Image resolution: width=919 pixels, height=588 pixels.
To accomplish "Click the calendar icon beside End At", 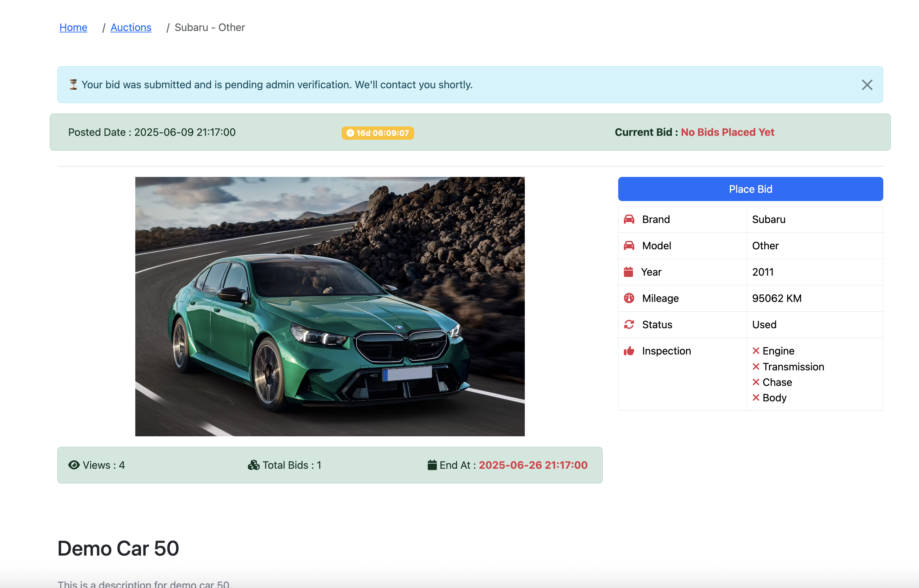I will (432, 465).
